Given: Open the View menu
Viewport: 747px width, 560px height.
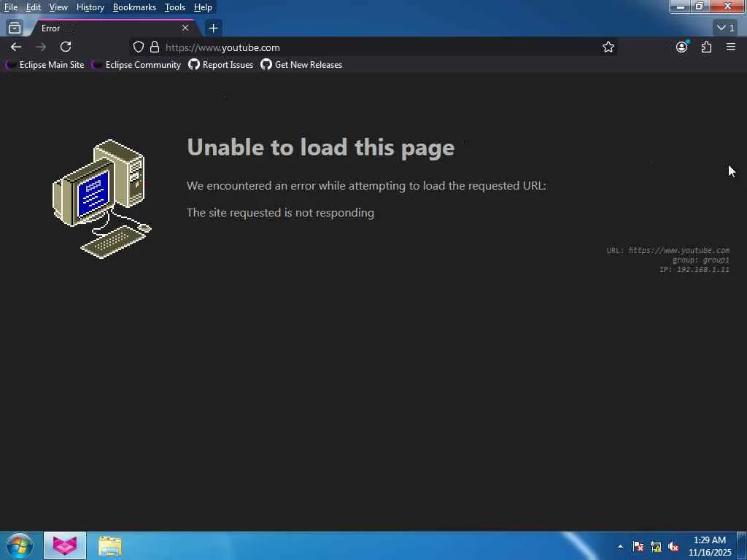Looking at the screenshot, I should [58, 7].
